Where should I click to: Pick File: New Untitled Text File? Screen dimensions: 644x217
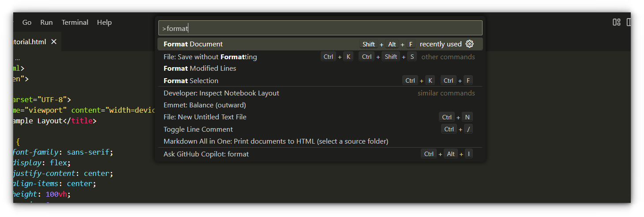click(x=205, y=117)
